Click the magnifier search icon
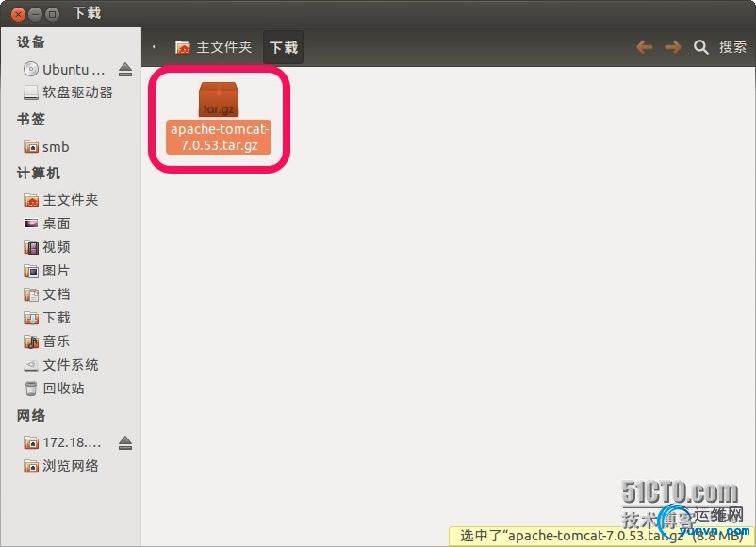This screenshot has width=756, height=547. [x=700, y=47]
